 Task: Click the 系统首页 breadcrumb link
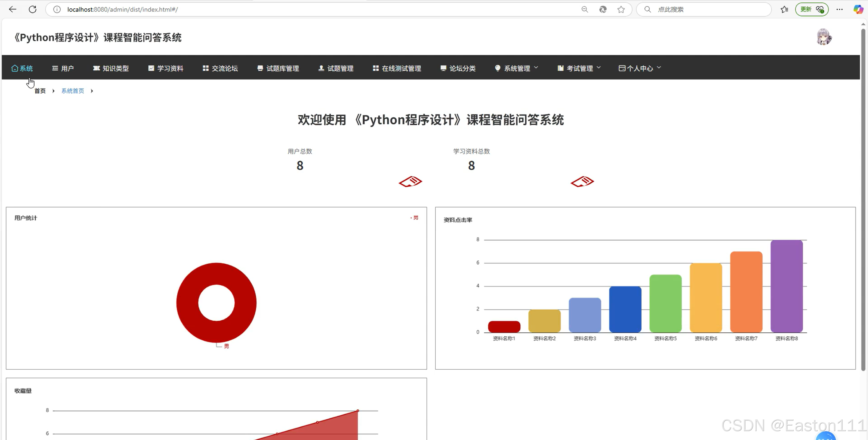coord(72,91)
